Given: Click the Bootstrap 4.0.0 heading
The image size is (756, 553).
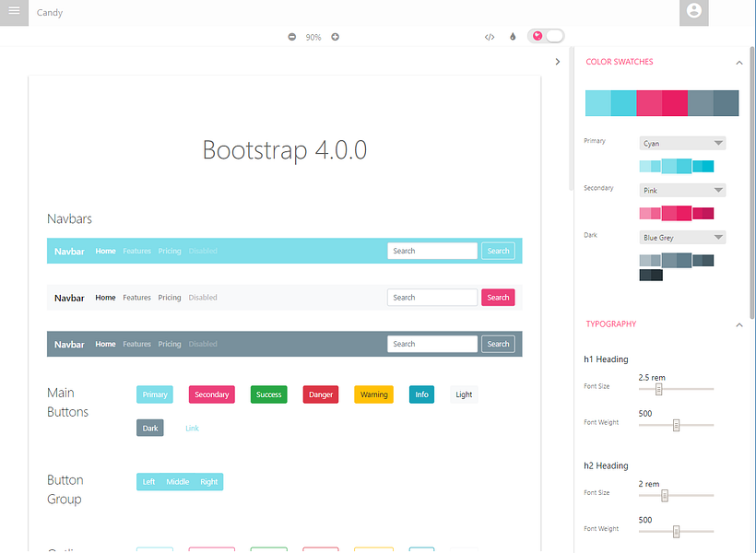Looking at the screenshot, I should pos(285,150).
